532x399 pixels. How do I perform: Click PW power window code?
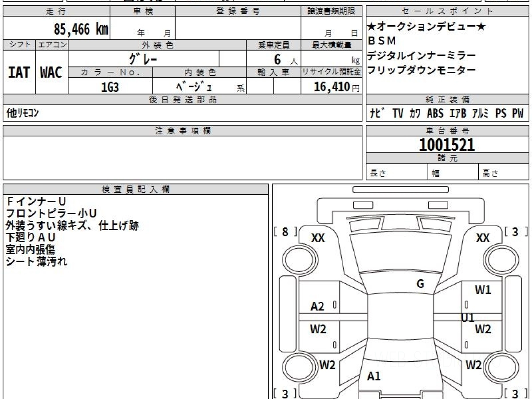click(x=518, y=113)
